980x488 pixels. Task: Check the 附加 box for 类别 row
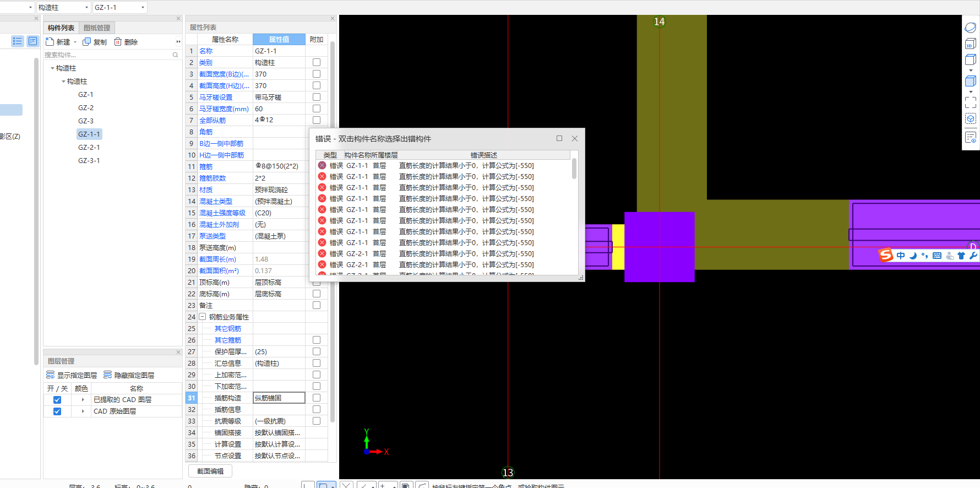point(317,62)
